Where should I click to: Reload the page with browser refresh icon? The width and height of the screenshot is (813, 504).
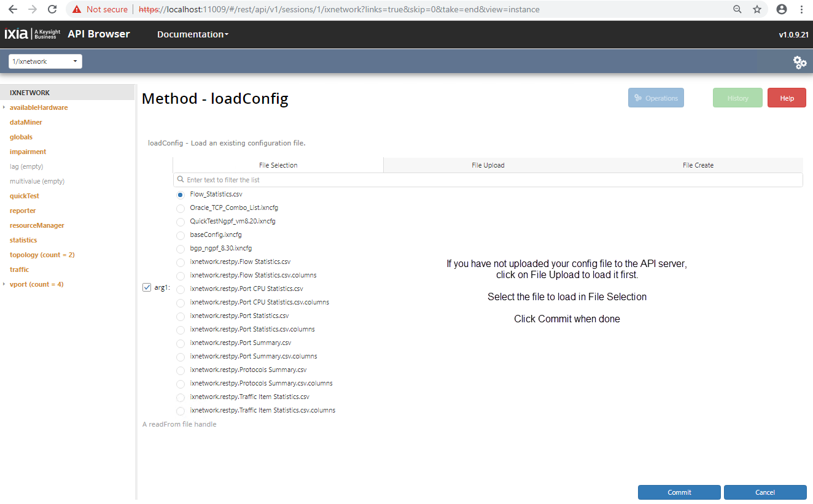tap(52, 9)
